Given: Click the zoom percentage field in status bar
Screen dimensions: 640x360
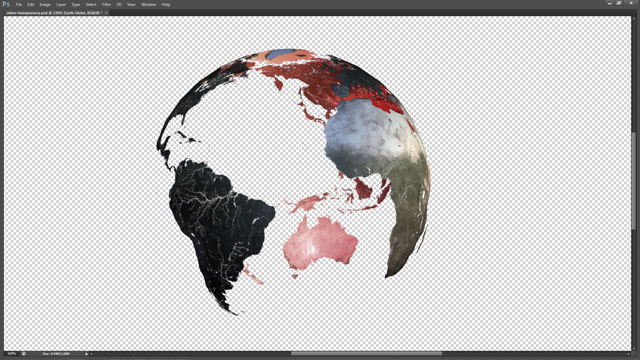Looking at the screenshot, I should coord(12,354).
